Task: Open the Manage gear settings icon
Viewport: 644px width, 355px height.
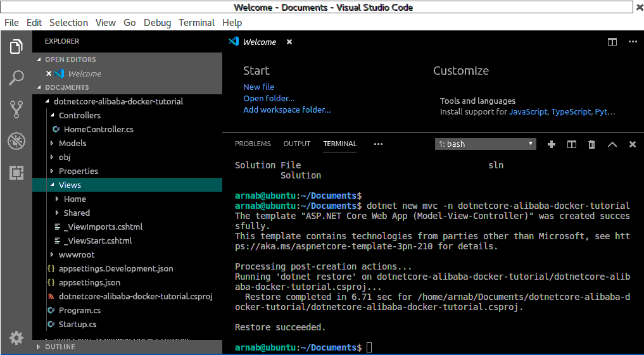Action: pos(16,338)
